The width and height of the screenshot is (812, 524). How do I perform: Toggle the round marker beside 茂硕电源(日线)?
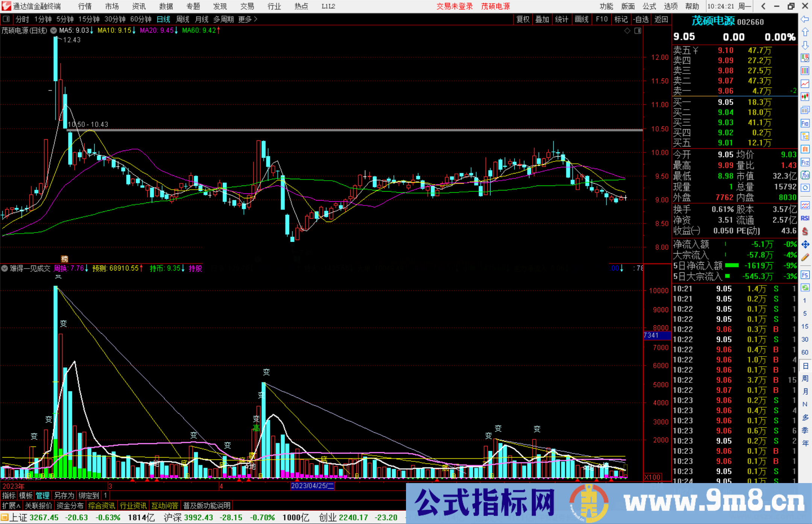(54, 30)
